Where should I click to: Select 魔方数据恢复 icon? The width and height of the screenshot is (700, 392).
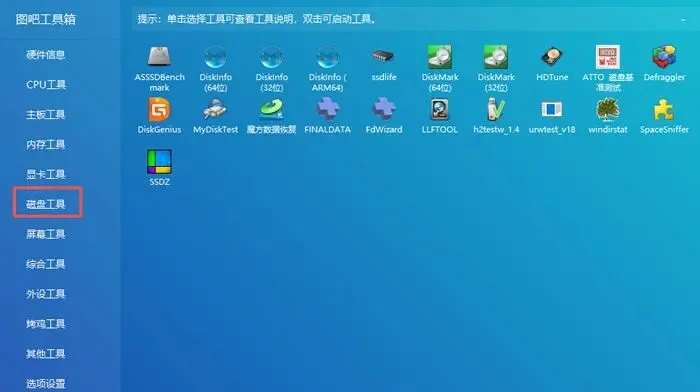tap(271, 109)
